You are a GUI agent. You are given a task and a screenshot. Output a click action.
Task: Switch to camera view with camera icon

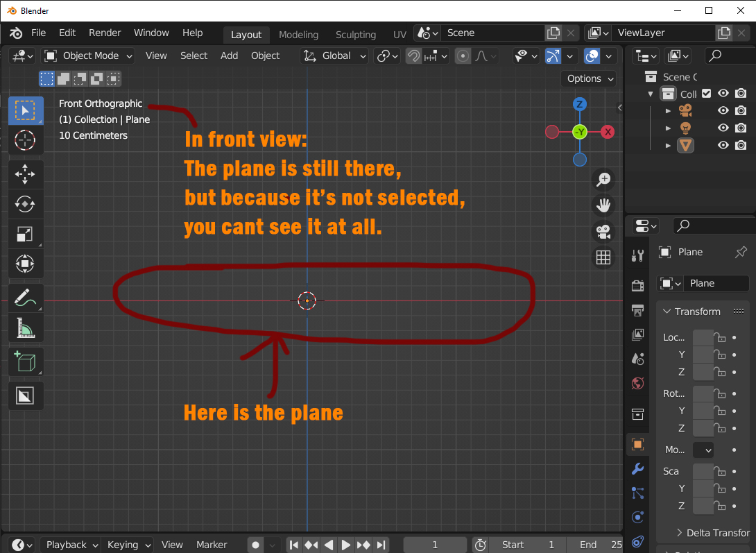[603, 232]
